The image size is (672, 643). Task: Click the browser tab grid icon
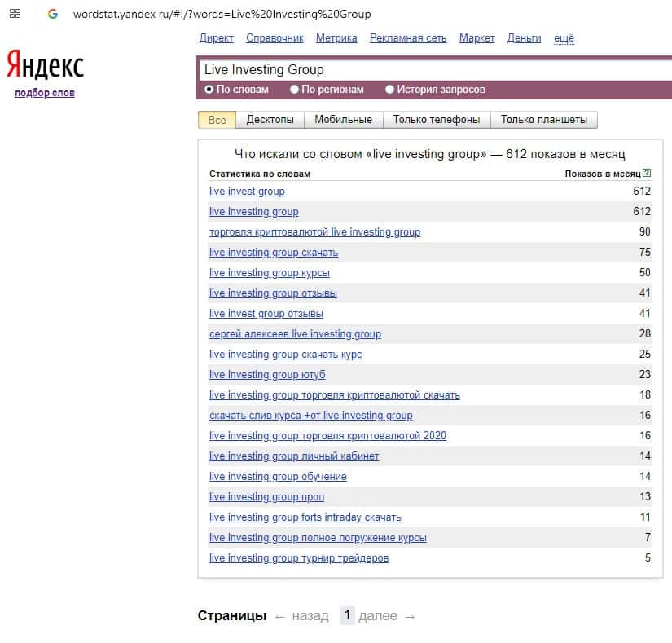[x=15, y=14]
